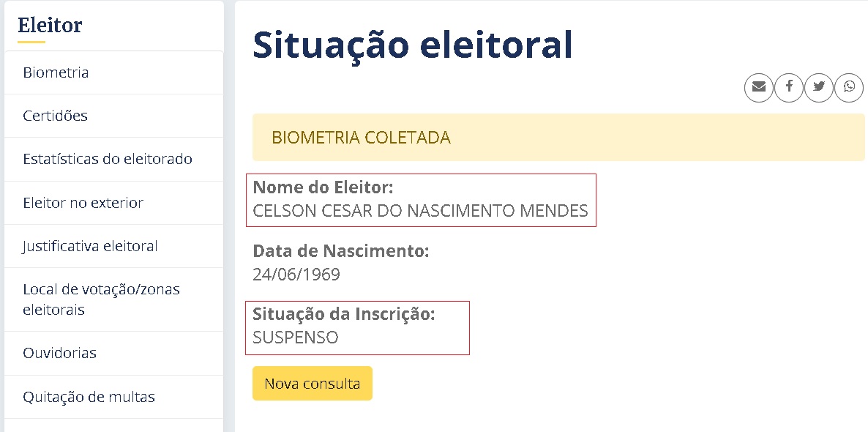Image resolution: width=868 pixels, height=432 pixels.
Task: Open Quitação de multas
Action: (89, 397)
